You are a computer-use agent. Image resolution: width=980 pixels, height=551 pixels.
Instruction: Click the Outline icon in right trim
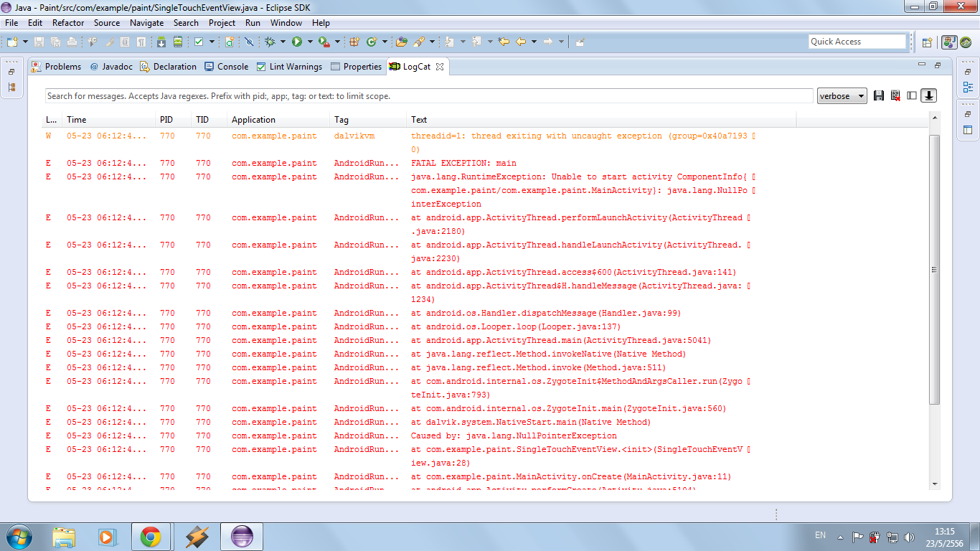click(x=968, y=88)
